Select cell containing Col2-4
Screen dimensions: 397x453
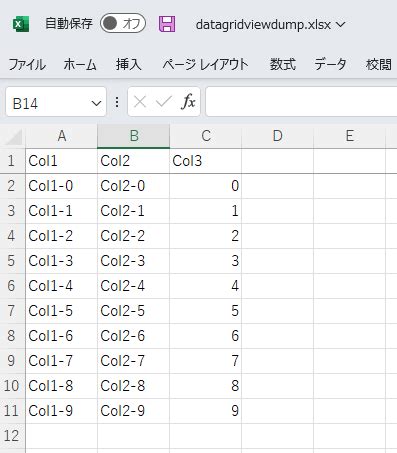coord(133,286)
